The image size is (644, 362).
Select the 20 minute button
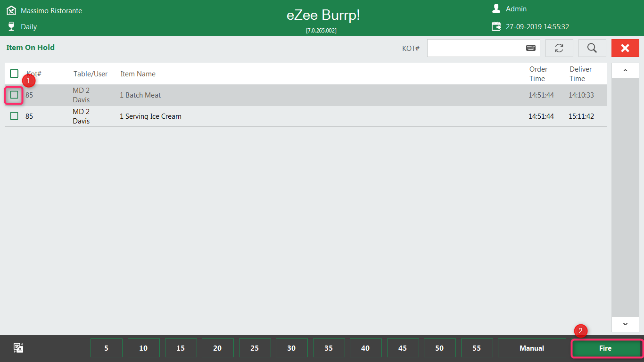click(x=217, y=348)
